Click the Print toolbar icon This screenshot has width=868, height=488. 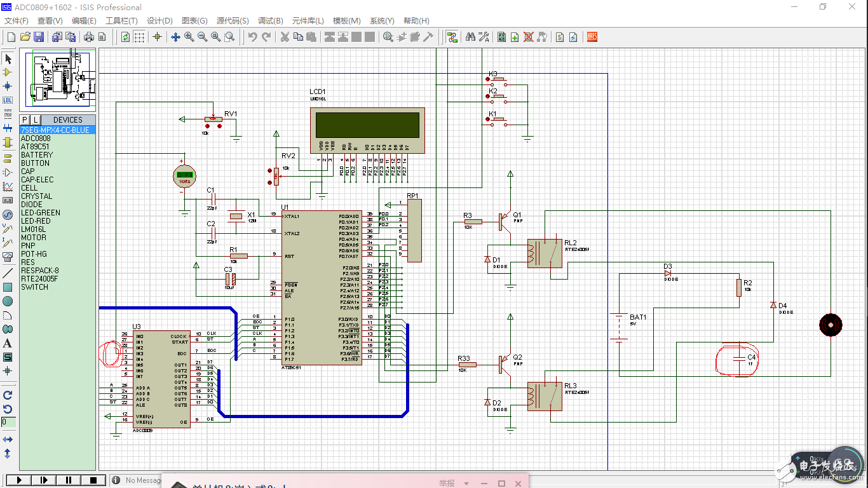click(x=89, y=37)
